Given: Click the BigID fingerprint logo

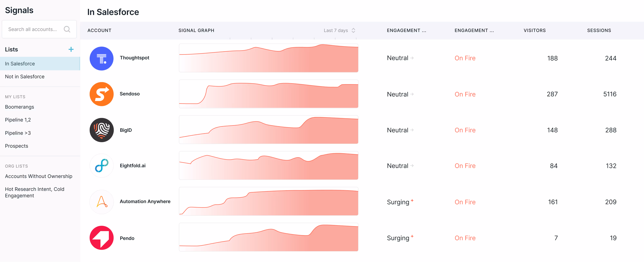Looking at the screenshot, I should (x=101, y=130).
